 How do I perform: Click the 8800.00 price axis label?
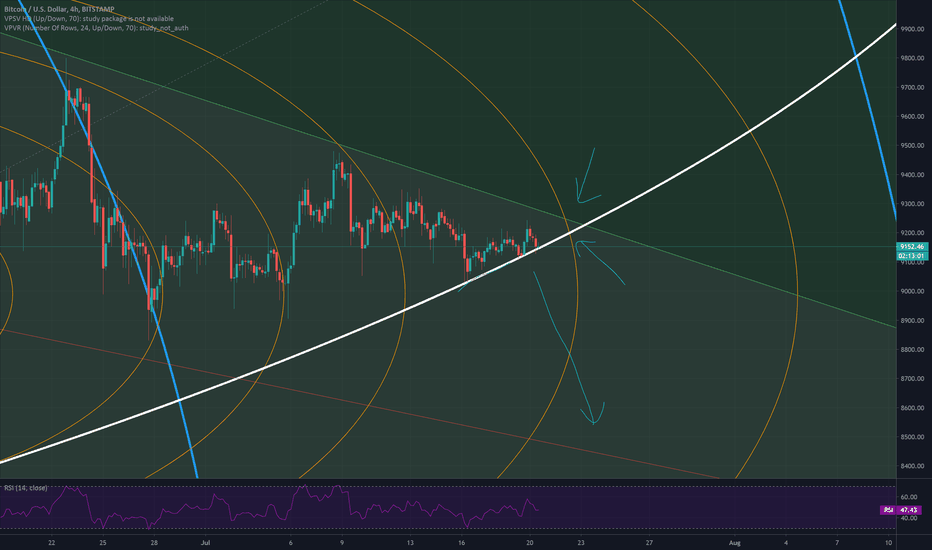click(x=912, y=350)
